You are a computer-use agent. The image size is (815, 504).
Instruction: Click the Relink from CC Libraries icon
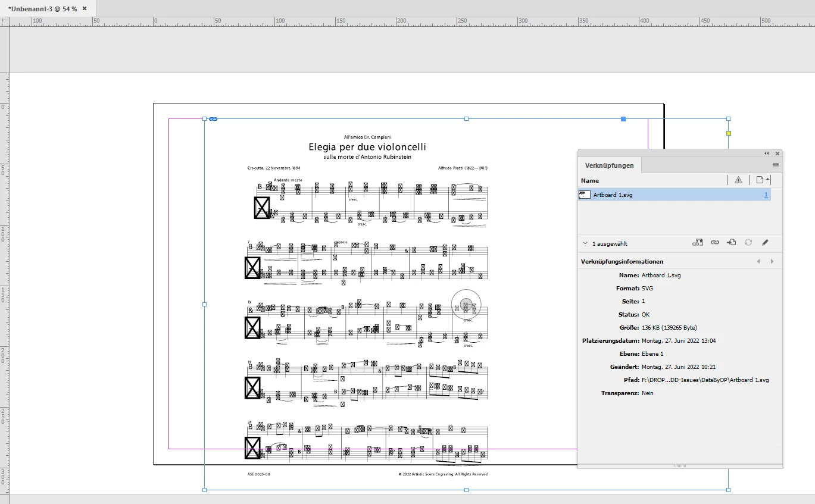pyautogui.click(x=698, y=243)
